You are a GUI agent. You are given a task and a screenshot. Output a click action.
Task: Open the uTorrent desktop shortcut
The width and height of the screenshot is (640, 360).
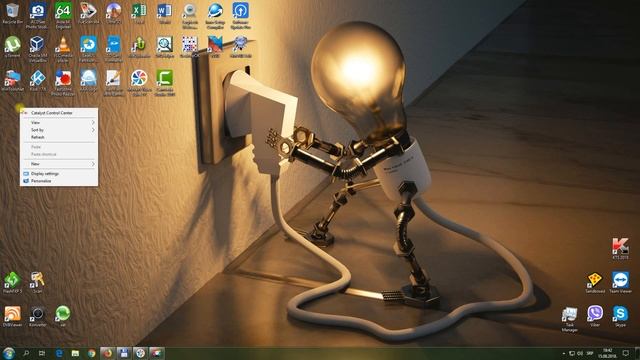coord(12,46)
